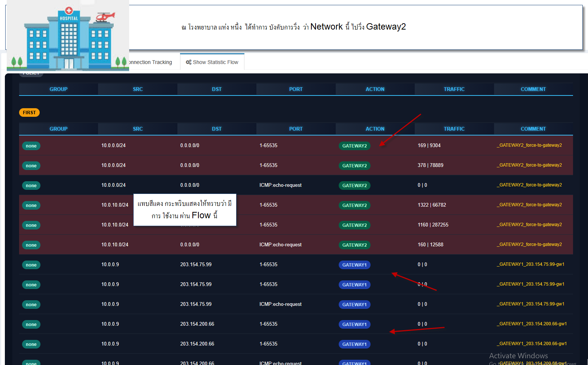
Task: Click the none badge in the 1322 | 66782 row
Action: coord(31,206)
